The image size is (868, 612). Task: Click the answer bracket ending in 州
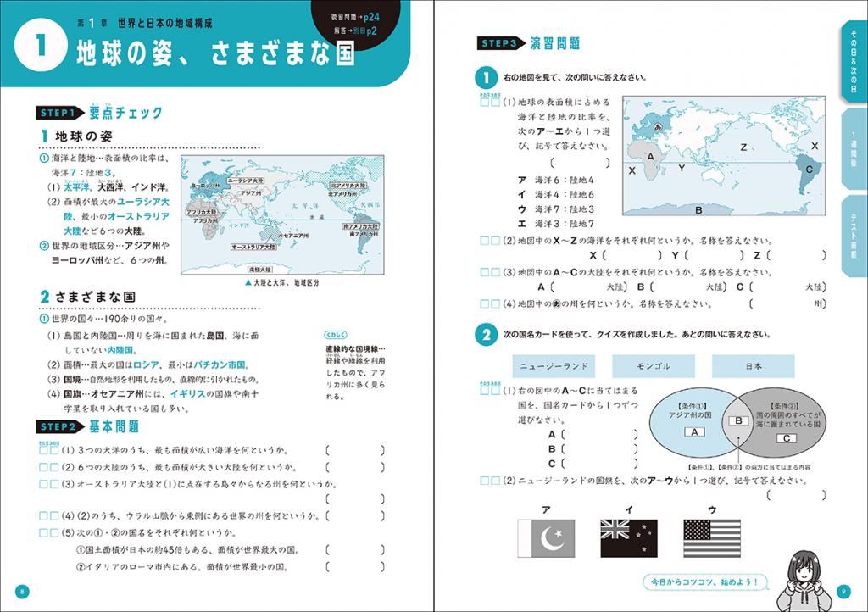[x=787, y=303]
